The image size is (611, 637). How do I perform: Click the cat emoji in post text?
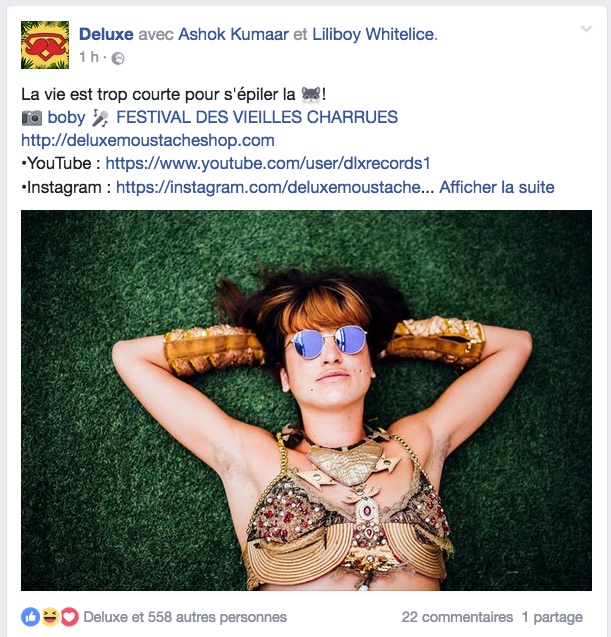pos(311,95)
